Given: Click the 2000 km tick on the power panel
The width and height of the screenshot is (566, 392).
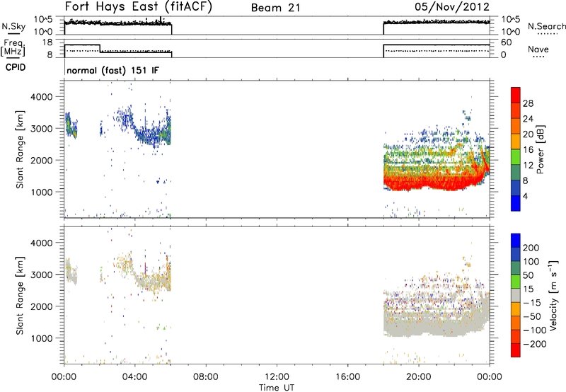Looking at the screenshot, I should point(41,160).
